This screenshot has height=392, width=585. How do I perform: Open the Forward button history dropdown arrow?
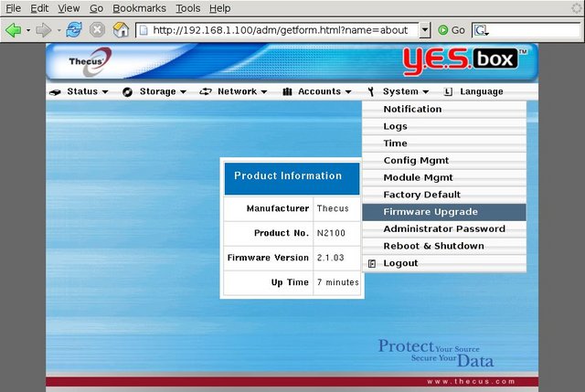click(58, 30)
